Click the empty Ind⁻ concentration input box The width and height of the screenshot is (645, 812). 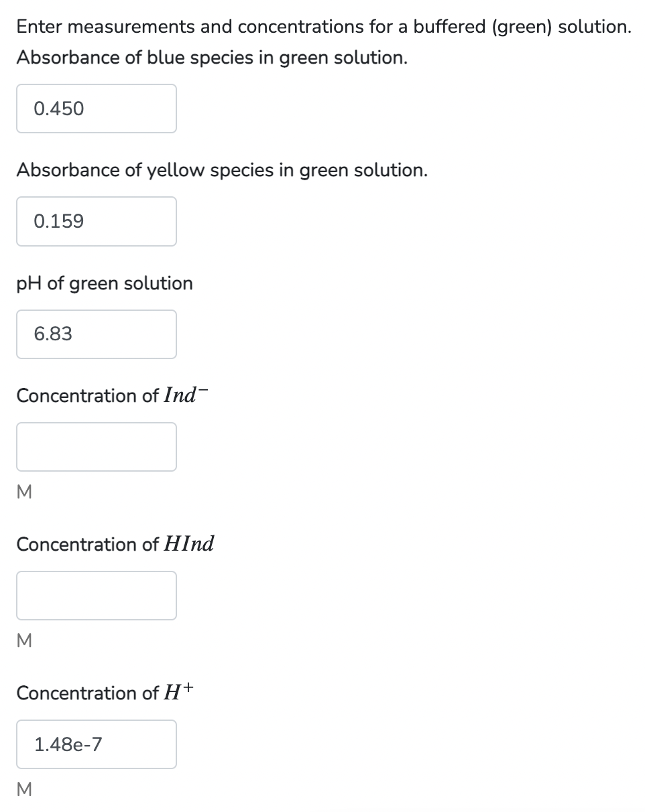point(97,447)
